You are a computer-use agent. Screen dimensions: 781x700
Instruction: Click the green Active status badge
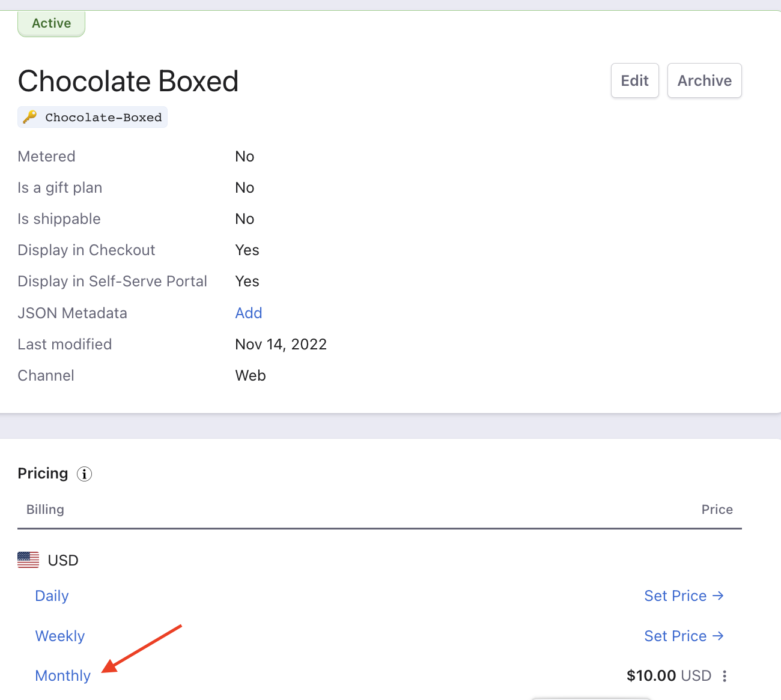click(52, 23)
